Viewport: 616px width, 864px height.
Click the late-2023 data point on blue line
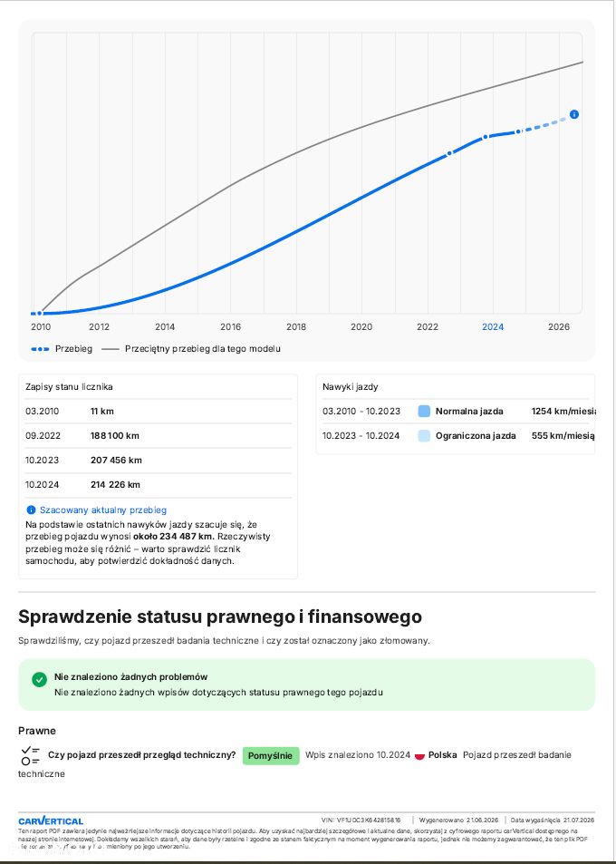point(486,136)
